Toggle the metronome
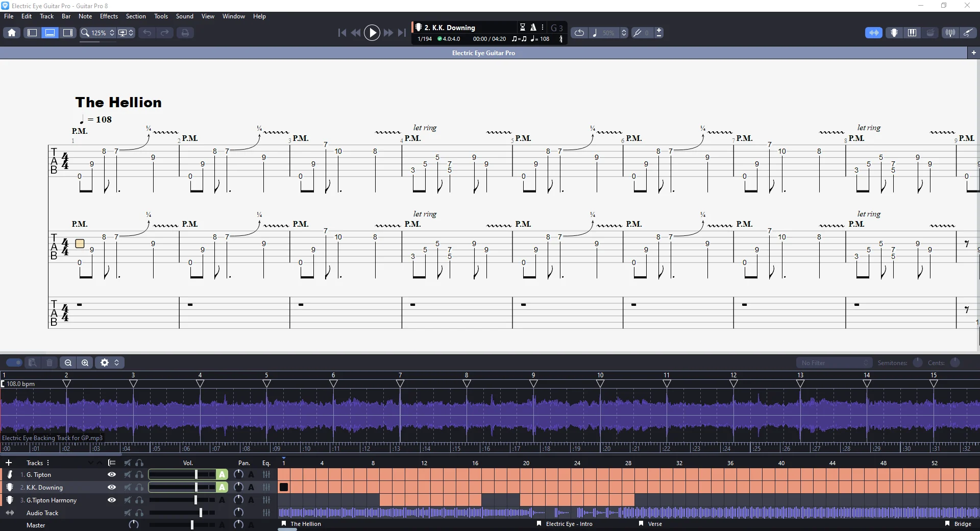The image size is (980, 531). (533, 28)
